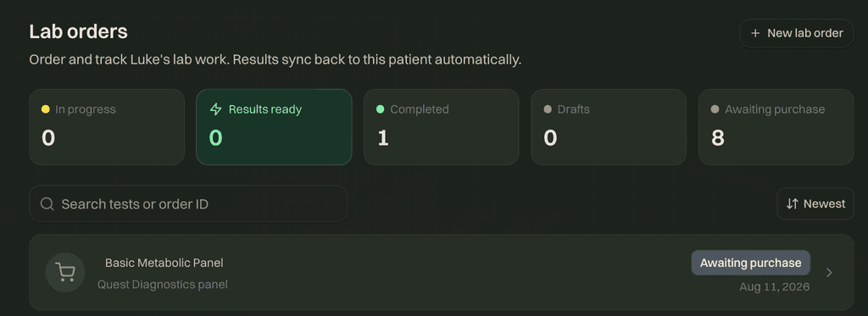
Task: Create a New lab order
Action: coord(797,33)
